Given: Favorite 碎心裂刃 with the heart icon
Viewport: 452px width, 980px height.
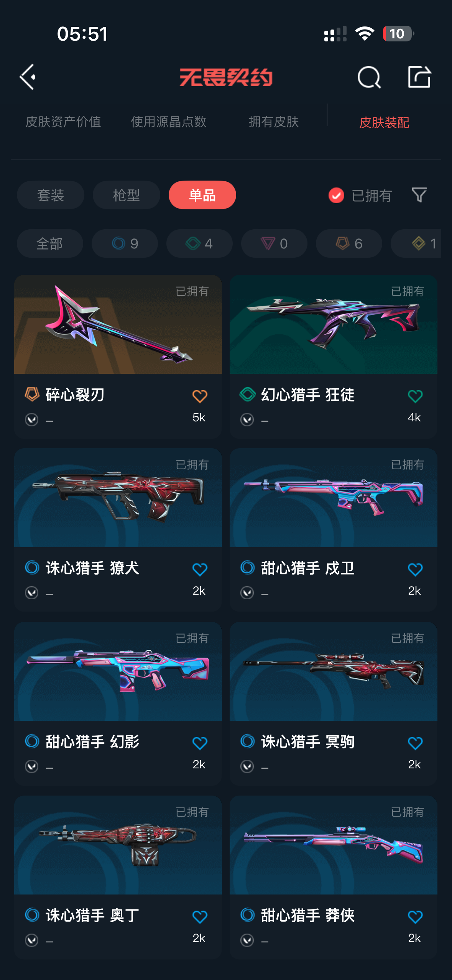Looking at the screenshot, I should click(200, 396).
